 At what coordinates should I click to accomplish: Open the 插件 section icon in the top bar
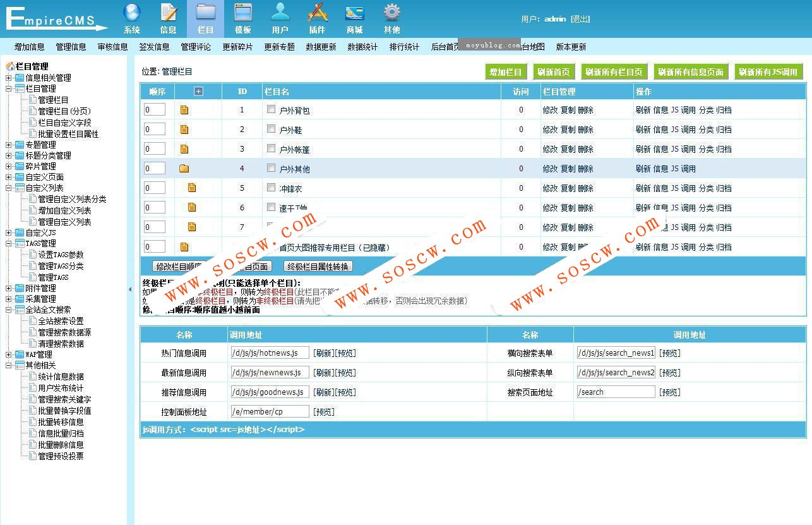[x=317, y=13]
